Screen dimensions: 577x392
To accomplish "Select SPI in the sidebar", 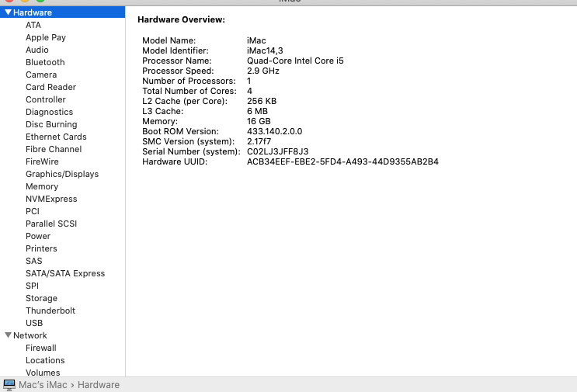I will point(32,286).
